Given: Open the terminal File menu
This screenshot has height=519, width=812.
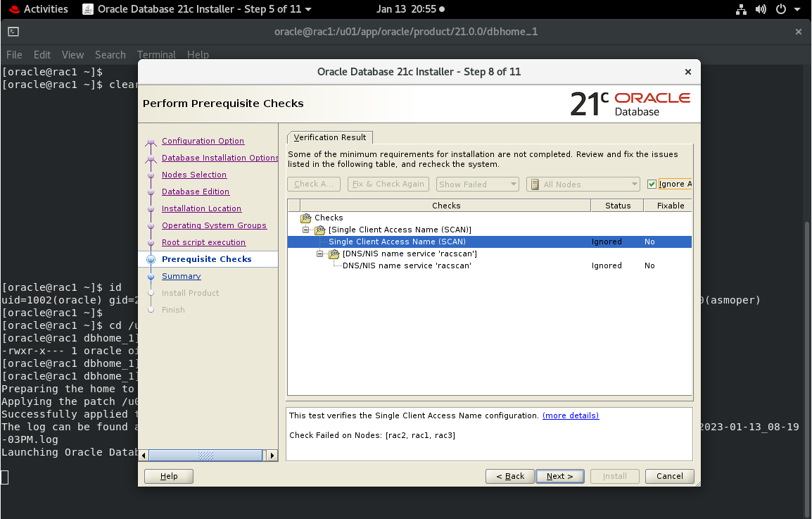Looking at the screenshot, I should [14, 54].
